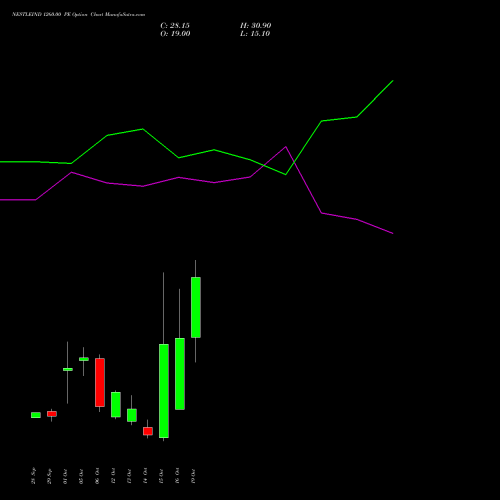Select the 05 Oct candlestick
500x500 pixels.
click(84, 359)
